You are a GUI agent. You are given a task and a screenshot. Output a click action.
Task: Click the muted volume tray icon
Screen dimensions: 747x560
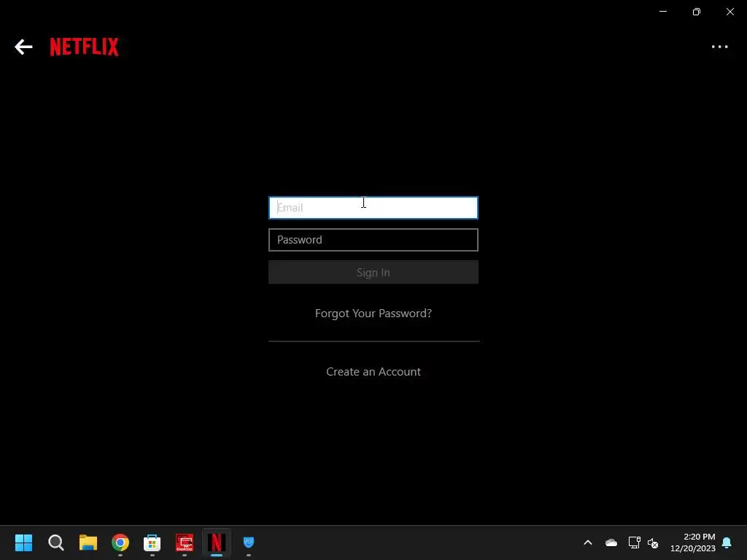653,542
